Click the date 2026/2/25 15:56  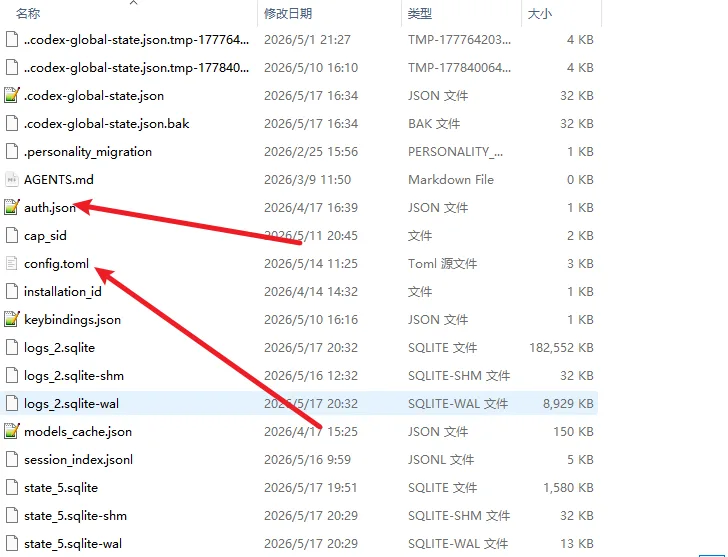[311, 152]
